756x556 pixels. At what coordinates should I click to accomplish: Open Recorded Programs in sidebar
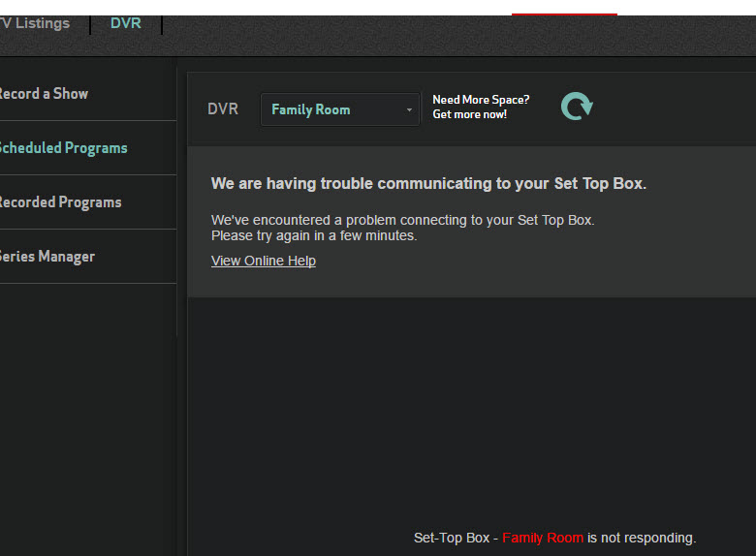click(x=61, y=202)
